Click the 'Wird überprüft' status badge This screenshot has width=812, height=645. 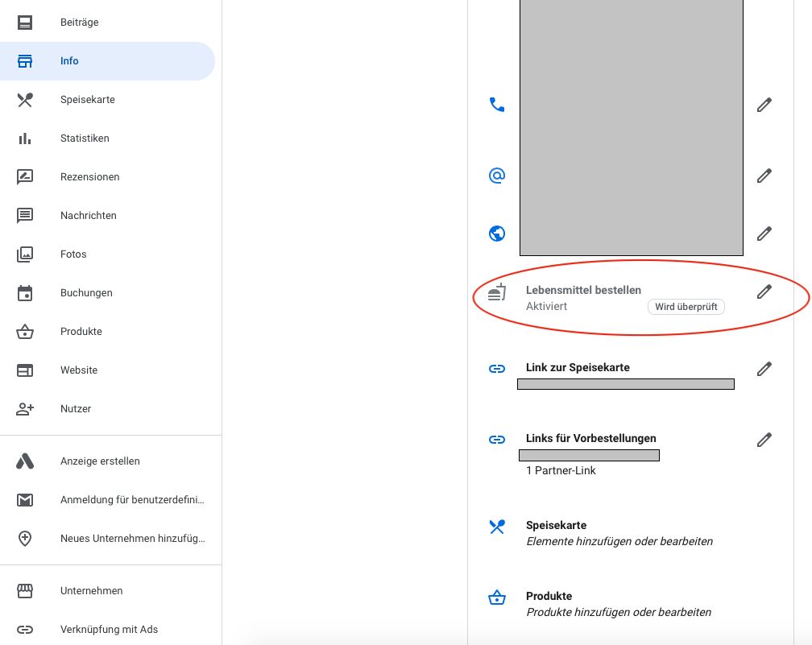[x=686, y=307]
